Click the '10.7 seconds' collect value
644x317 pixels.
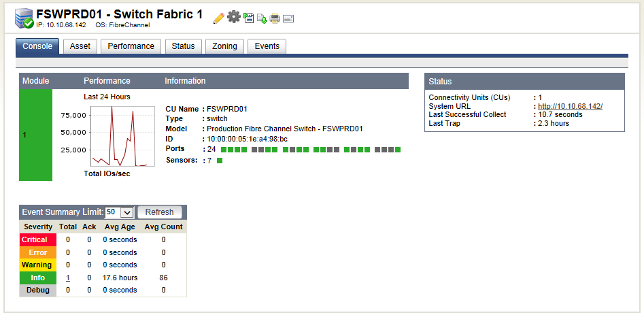[560, 114]
